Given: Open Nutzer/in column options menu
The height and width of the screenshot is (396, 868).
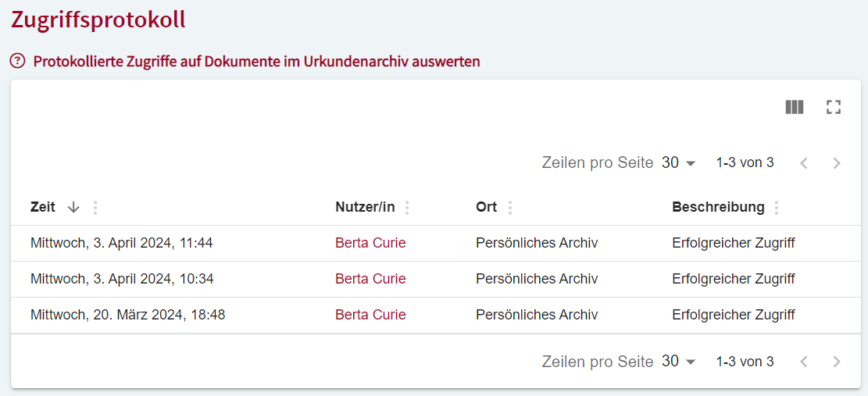Looking at the screenshot, I should tap(407, 208).
